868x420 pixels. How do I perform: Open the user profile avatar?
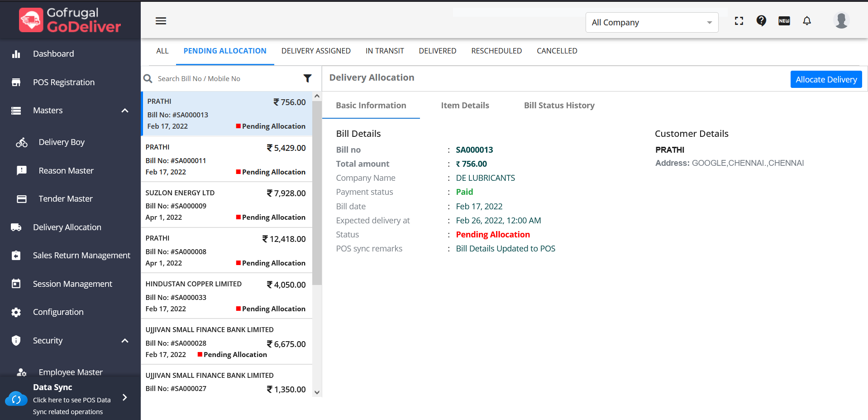[841, 21]
